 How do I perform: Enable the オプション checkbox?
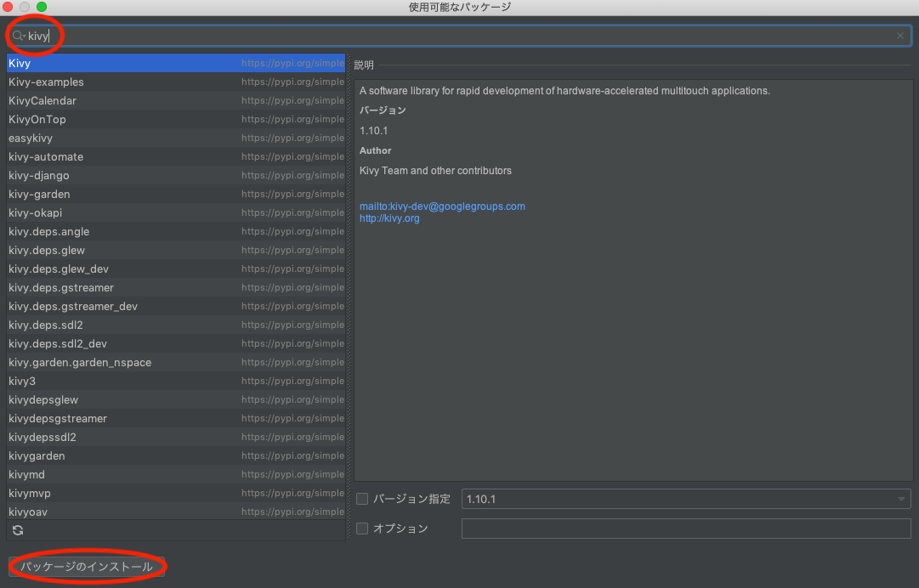coord(362,529)
